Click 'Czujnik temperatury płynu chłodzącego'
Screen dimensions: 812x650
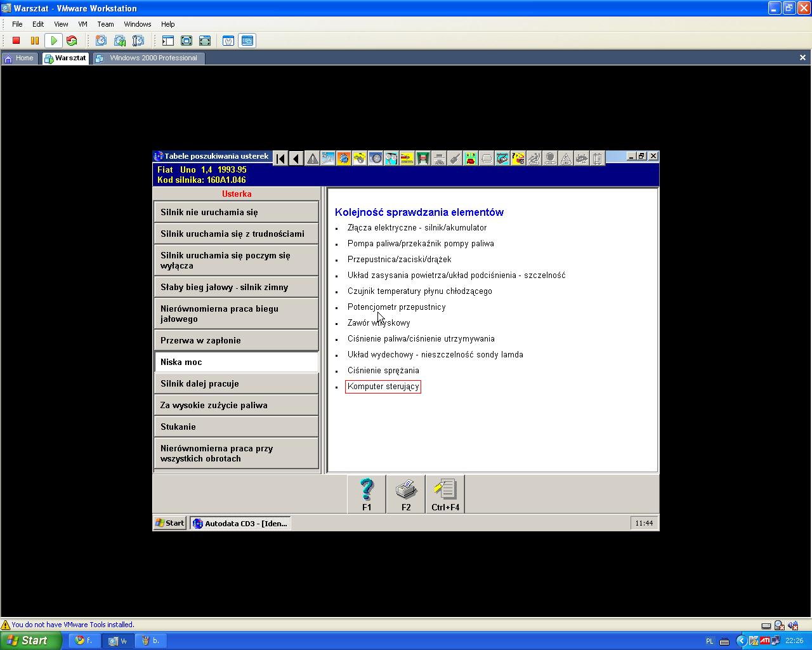click(x=420, y=291)
